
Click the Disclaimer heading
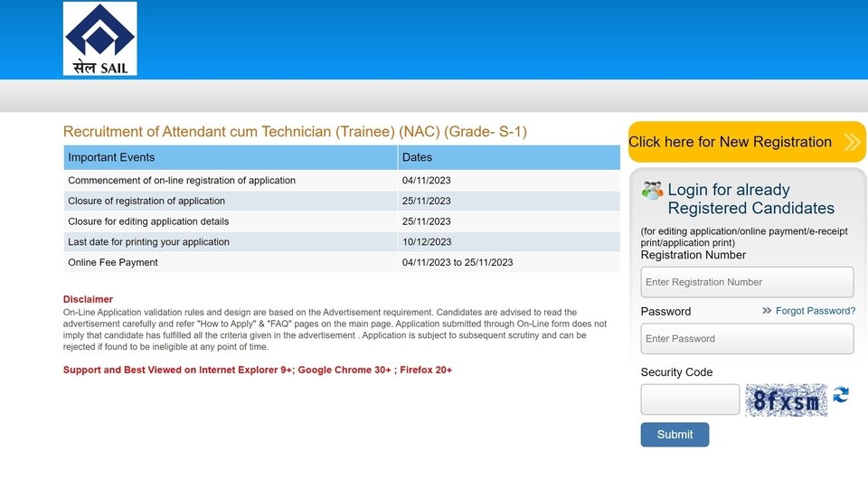click(x=88, y=299)
